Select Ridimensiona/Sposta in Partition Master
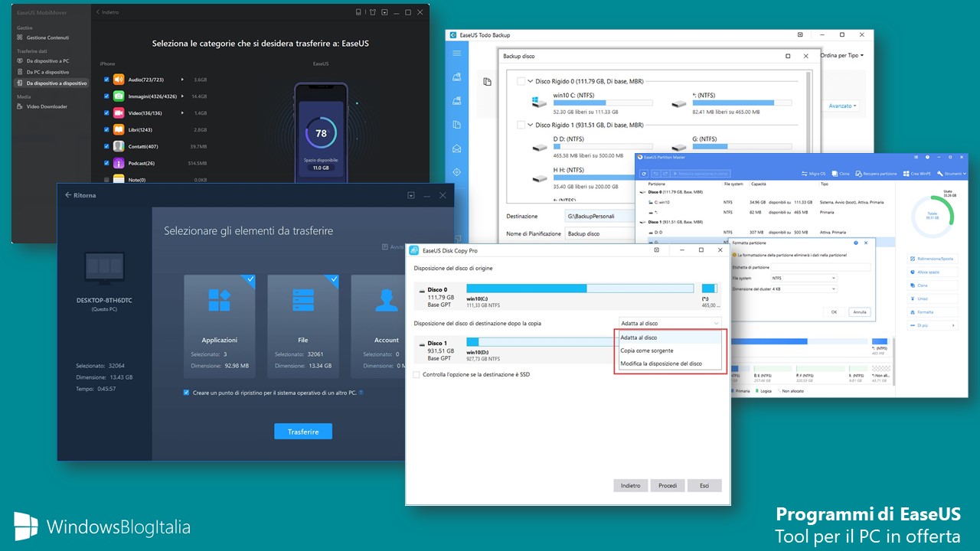 (935, 259)
